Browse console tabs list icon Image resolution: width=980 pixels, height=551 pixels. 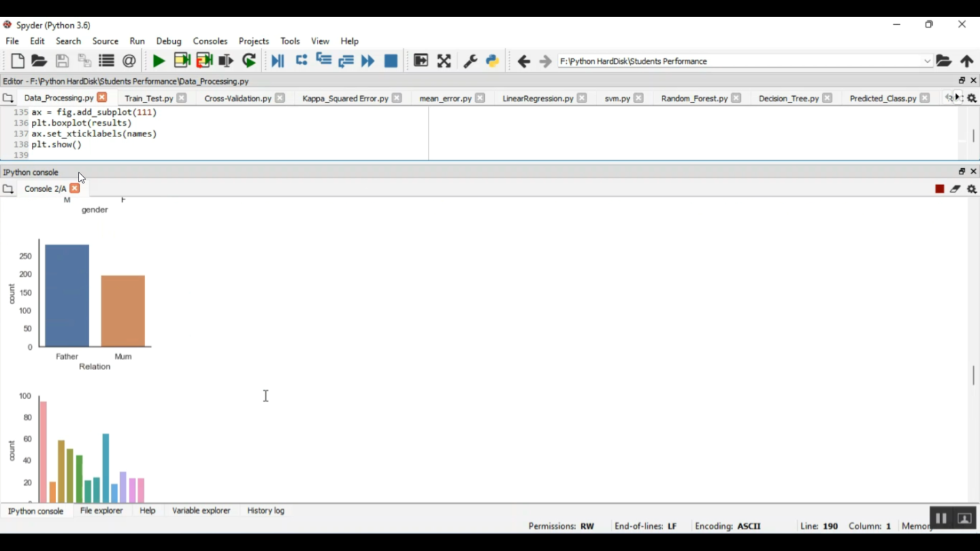(x=8, y=189)
